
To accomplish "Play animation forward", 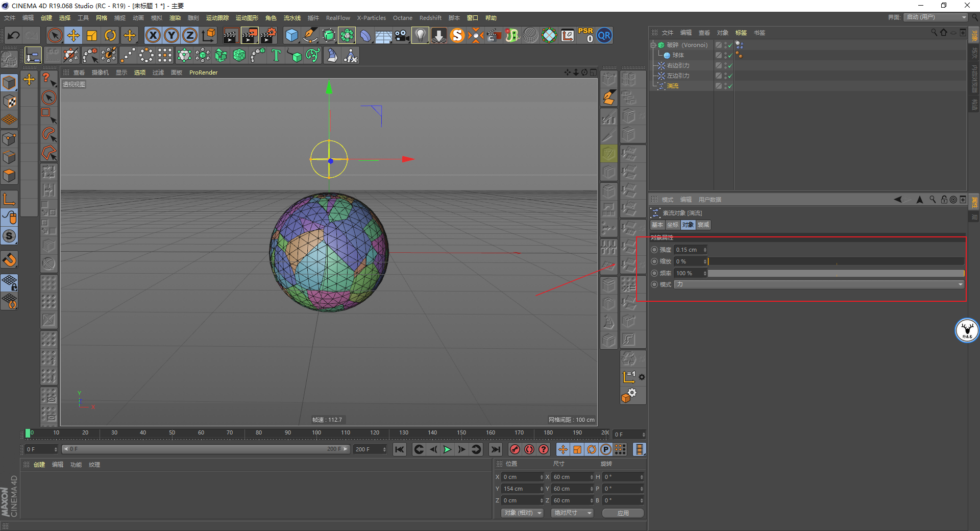I will [447, 449].
